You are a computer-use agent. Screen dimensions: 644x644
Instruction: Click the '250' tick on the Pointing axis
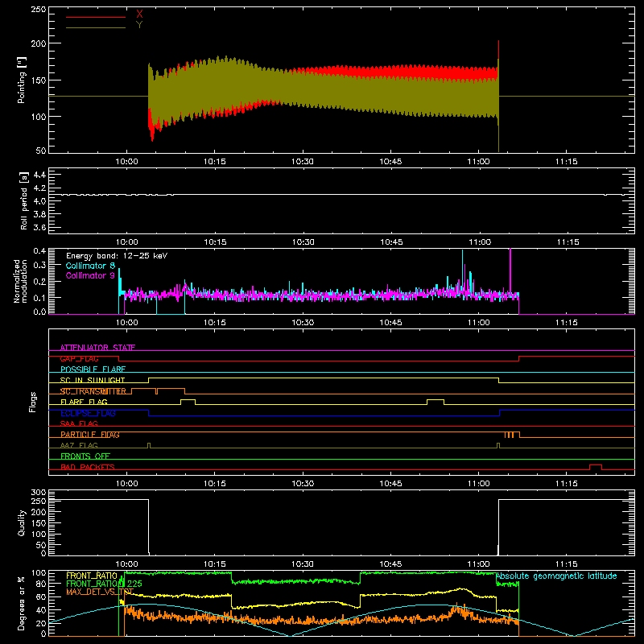tap(38, 10)
